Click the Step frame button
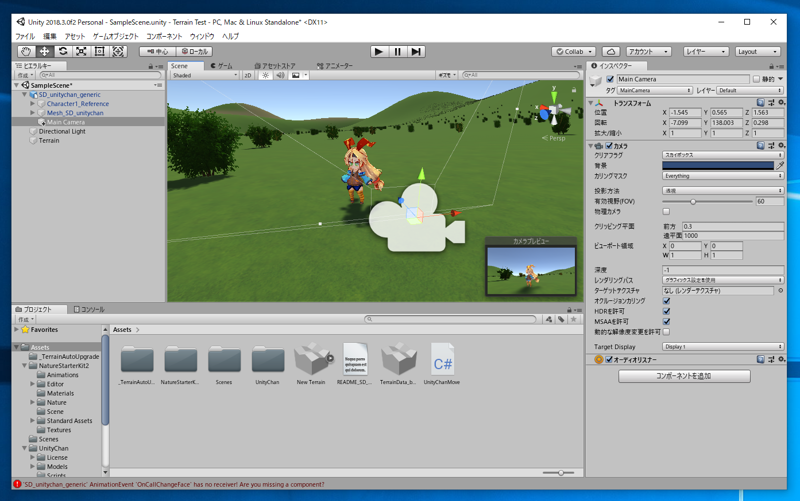Screen dimensions: 800x501 (416, 52)
